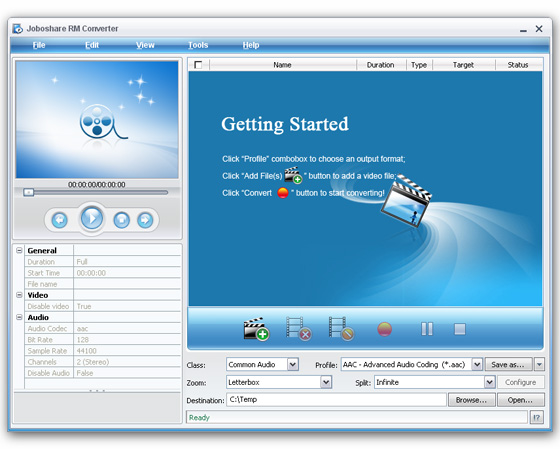Select the Duration value 'Full'
The height and width of the screenshot is (449, 560).
pyautogui.click(x=82, y=262)
